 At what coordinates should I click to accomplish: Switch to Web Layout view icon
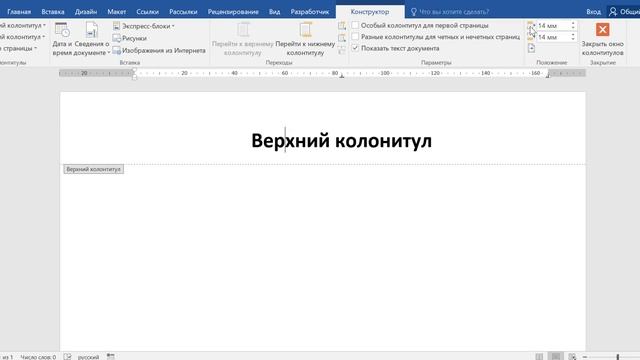pyautogui.click(x=572, y=357)
